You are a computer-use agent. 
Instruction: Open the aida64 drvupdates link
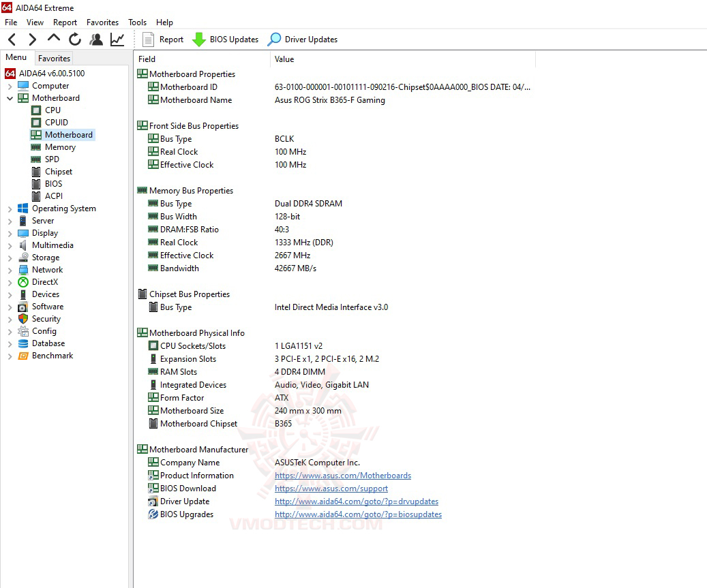356,501
